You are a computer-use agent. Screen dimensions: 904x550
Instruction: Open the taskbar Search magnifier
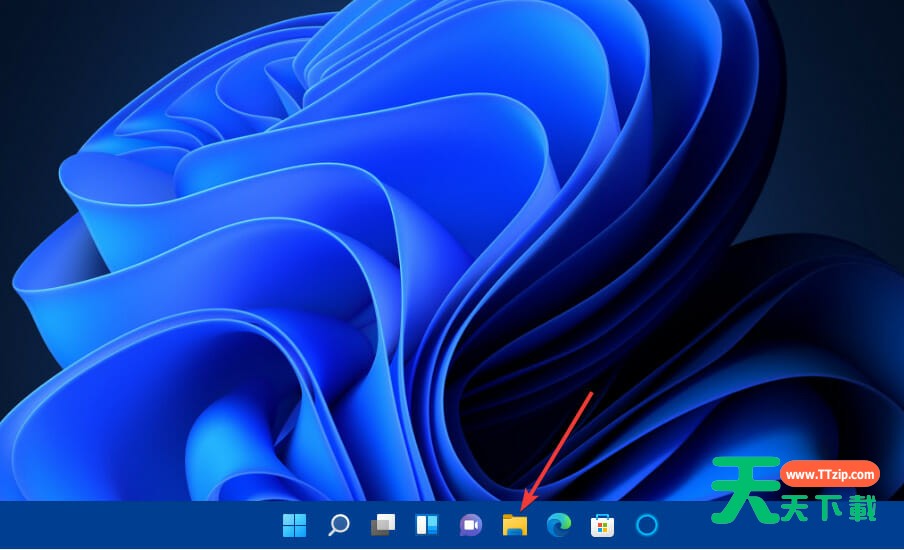339,525
